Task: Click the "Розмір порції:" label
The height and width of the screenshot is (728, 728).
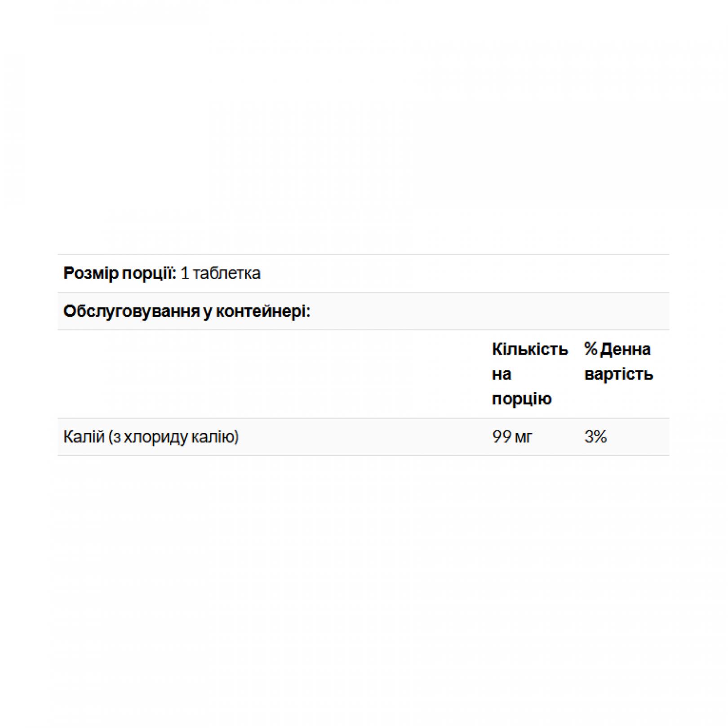Action: pyautogui.click(x=120, y=273)
